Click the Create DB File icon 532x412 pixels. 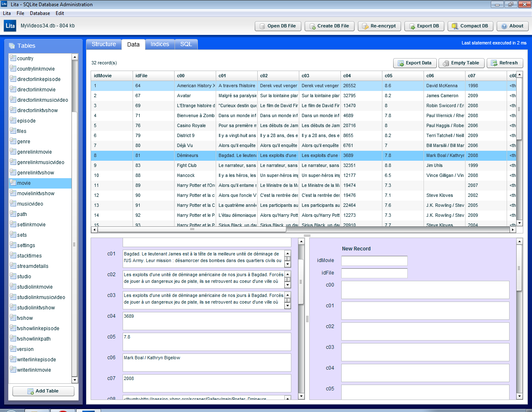coord(312,26)
